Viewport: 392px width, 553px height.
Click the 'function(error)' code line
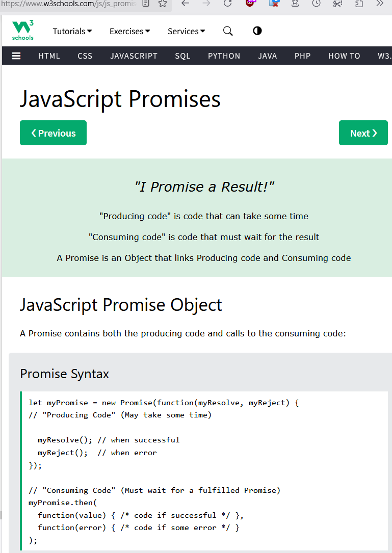(x=139, y=528)
